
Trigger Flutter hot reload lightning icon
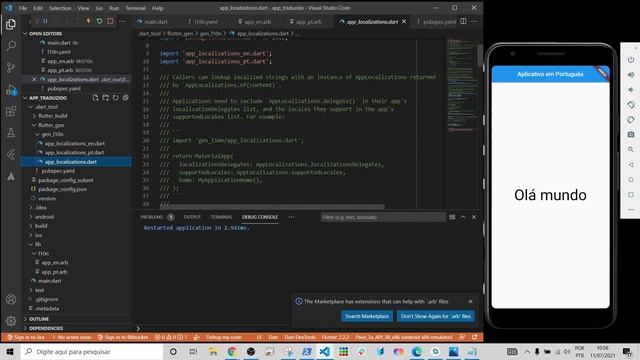point(88,21)
